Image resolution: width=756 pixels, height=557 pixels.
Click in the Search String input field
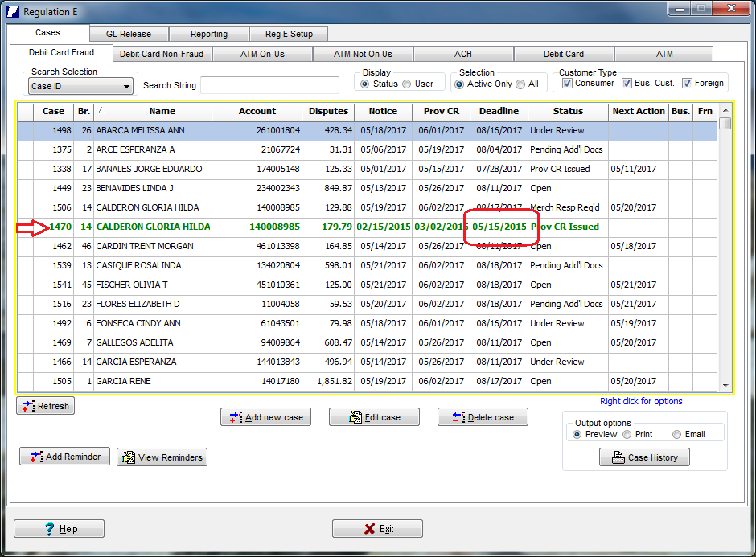click(x=269, y=85)
